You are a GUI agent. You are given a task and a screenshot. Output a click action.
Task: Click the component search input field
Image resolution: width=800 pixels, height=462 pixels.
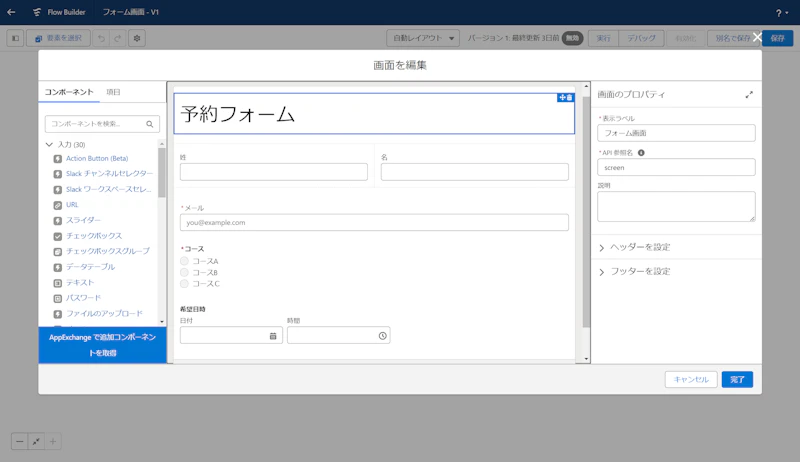coord(102,124)
